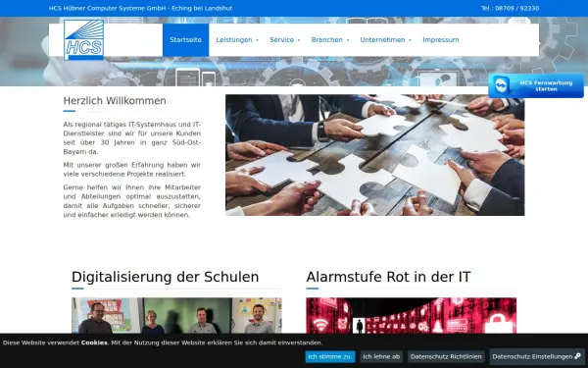Expand the Branchen dropdown arrow
The height and width of the screenshot is (368, 588).
pos(348,40)
